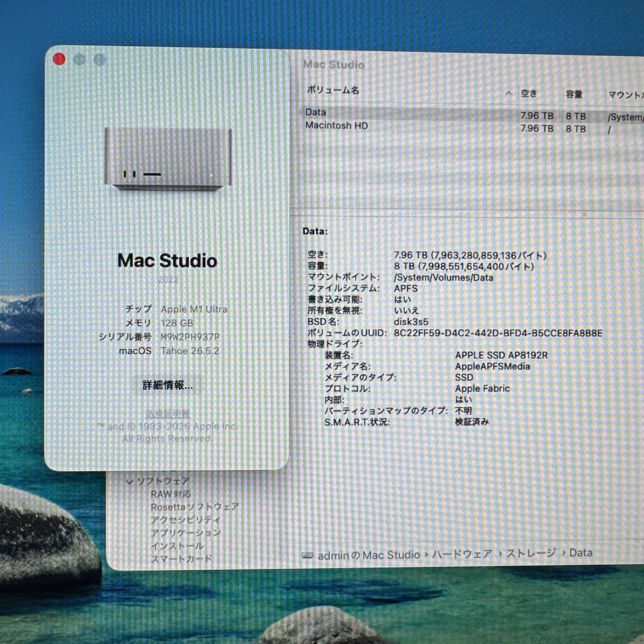Click ストレージ in the path bar
The width and height of the screenshot is (644, 644).
[x=531, y=553]
